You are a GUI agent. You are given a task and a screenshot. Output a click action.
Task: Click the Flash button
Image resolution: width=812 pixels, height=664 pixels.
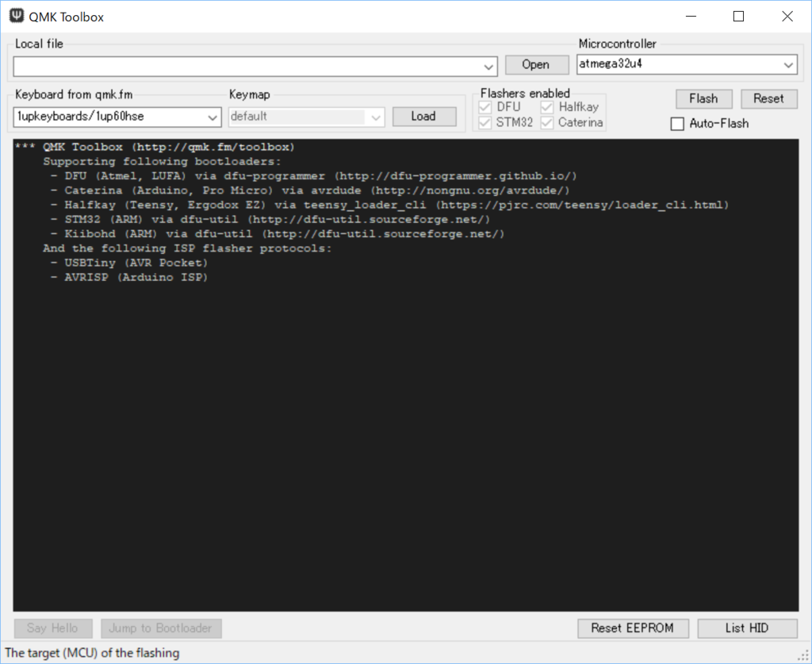[x=704, y=98]
